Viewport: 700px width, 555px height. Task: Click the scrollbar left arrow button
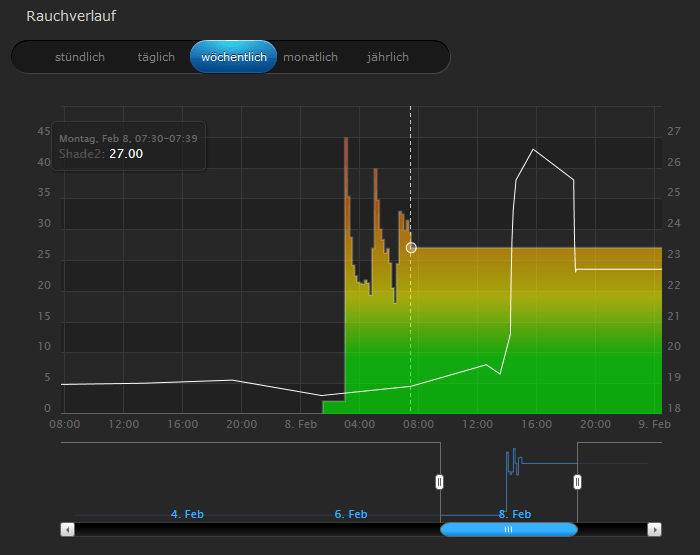[68, 529]
